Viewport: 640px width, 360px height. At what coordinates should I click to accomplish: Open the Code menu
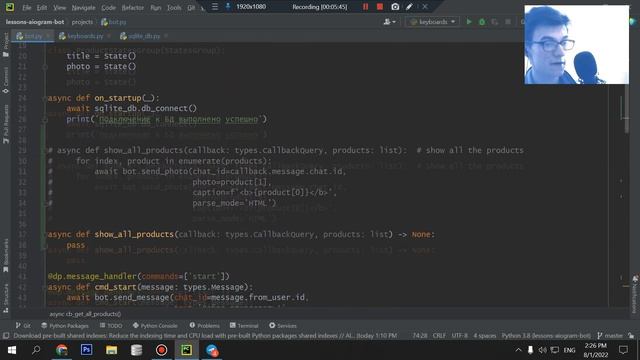tap(108, 7)
